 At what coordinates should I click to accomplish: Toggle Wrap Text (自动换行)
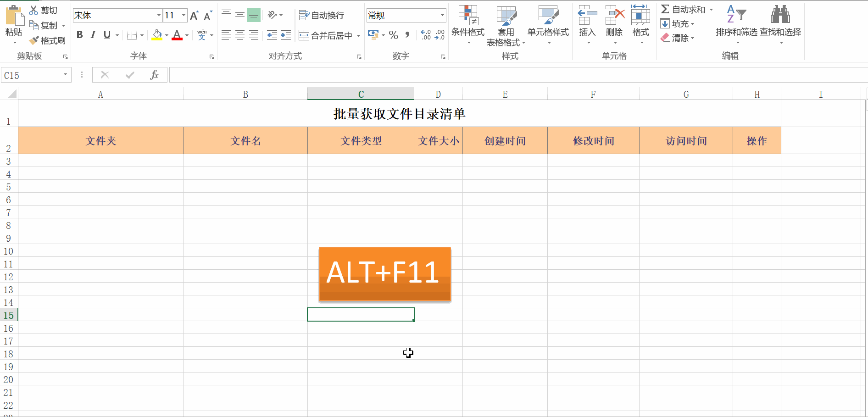[x=322, y=15]
